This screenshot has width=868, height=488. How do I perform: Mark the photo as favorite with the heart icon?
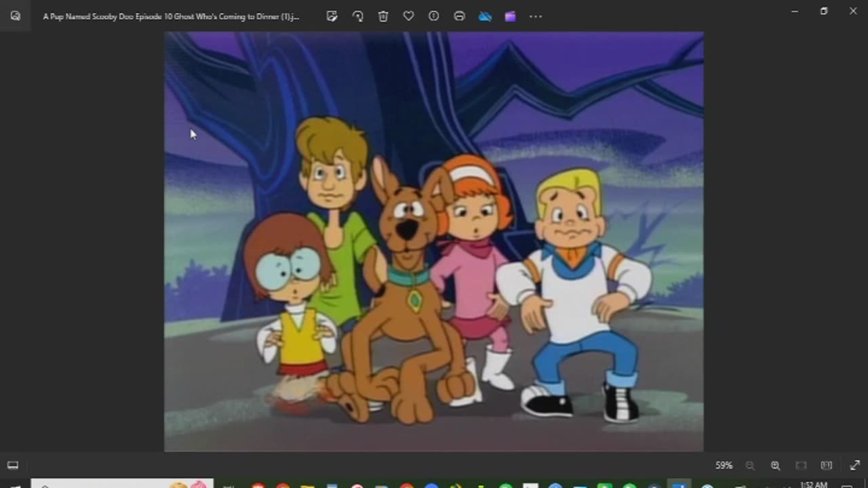(x=408, y=16)
